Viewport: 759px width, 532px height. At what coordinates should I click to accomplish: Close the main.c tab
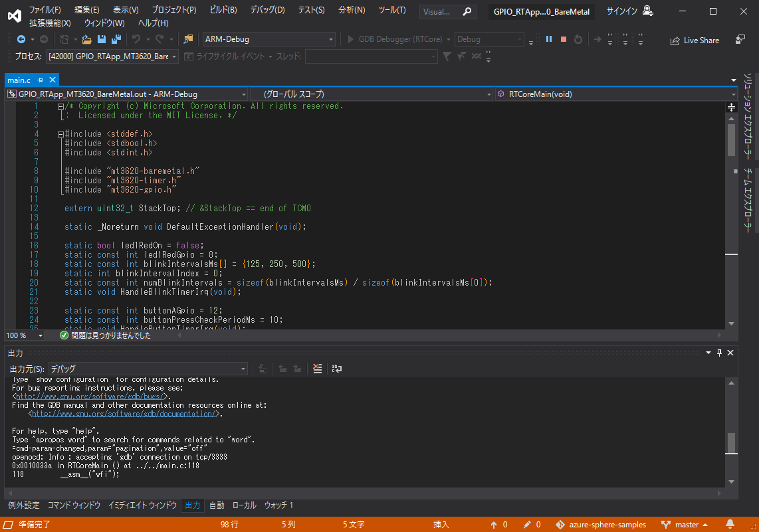click(53, 80)
